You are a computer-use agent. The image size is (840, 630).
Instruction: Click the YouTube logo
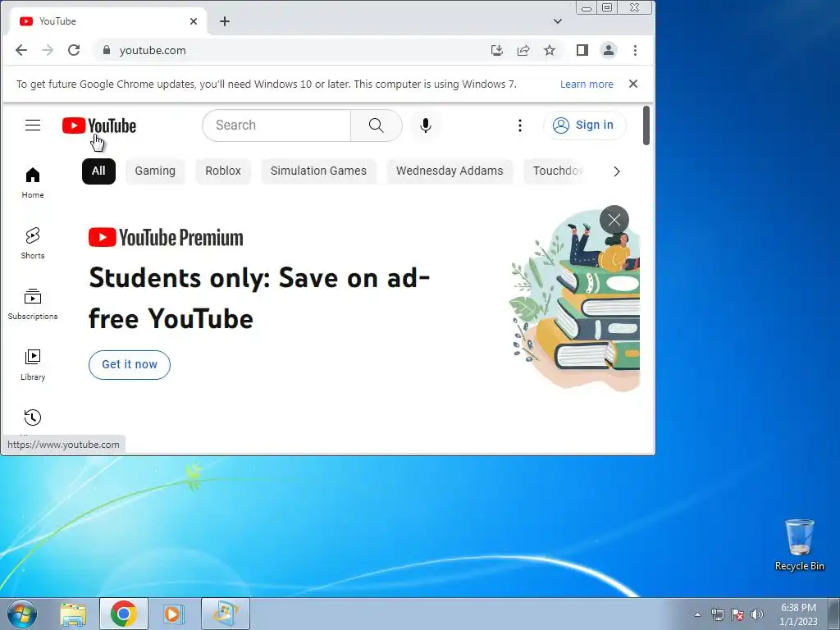click(99, 126)
